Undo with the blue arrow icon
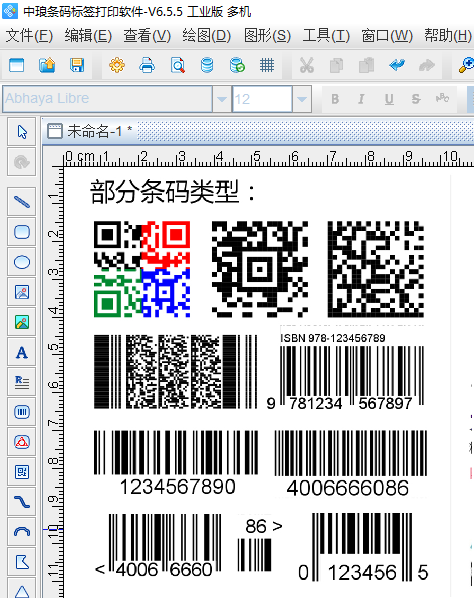This screenshot has width=474, height=598. coord(397,65)
